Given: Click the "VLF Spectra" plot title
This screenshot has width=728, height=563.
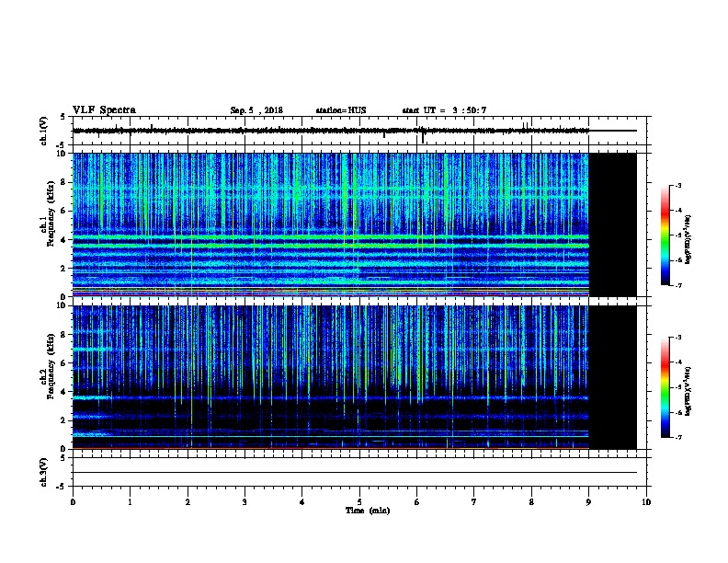Looking at the screenshot, I should click(104, 110).
